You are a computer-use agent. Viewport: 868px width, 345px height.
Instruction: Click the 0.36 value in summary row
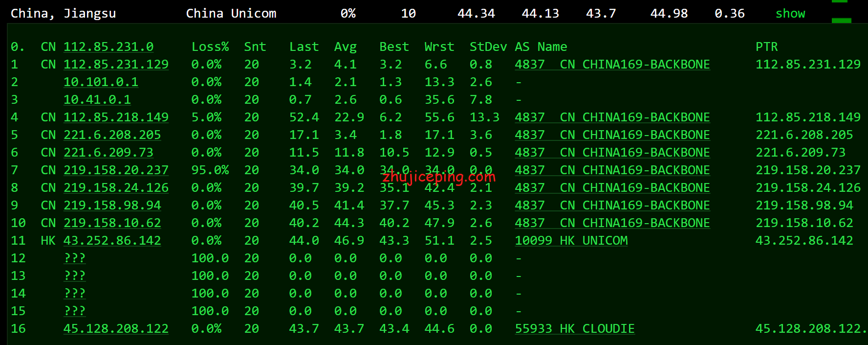[x=730, y=13]
